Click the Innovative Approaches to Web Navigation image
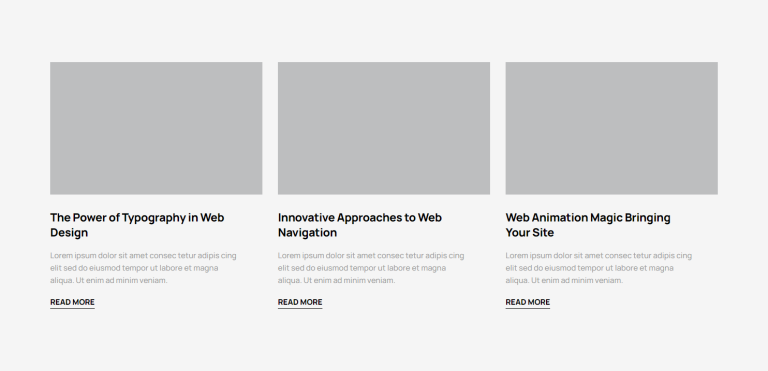The image size is (768, 371). [384, 128]
